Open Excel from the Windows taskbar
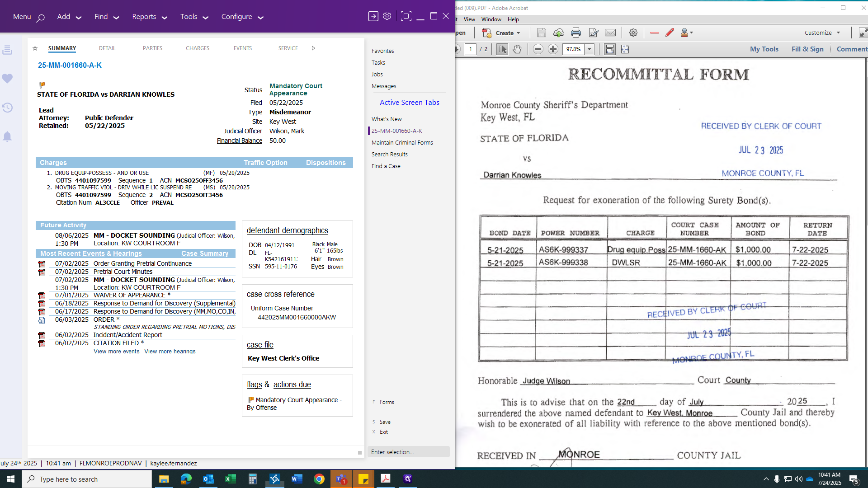 (230, 479)
